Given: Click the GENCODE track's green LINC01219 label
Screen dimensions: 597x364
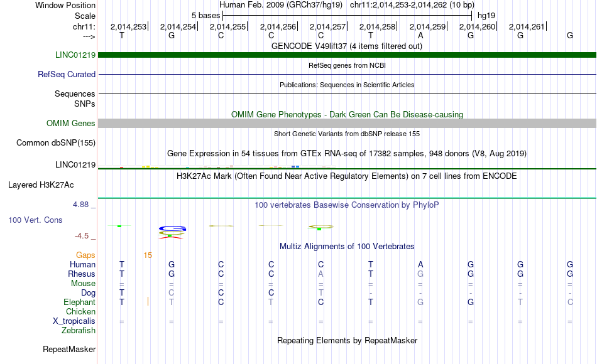Looking at the screenshot, I should pos(75,55).
